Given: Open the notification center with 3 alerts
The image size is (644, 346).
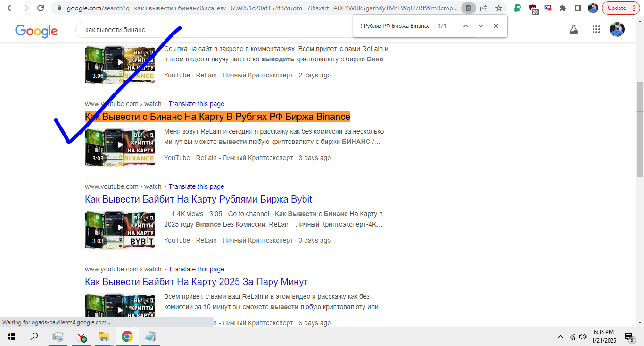Looking at the screenshot, I should [x=629, y=337].
